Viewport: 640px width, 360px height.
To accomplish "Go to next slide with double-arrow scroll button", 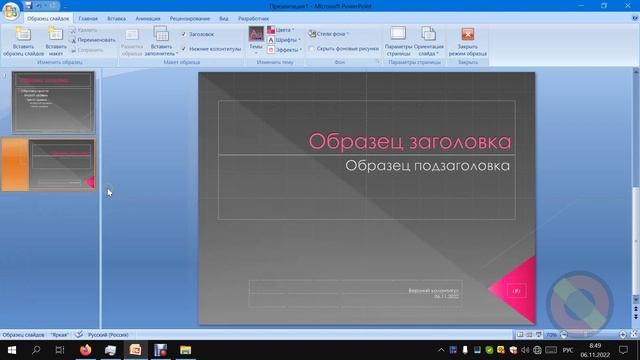I will pos(636,317).
